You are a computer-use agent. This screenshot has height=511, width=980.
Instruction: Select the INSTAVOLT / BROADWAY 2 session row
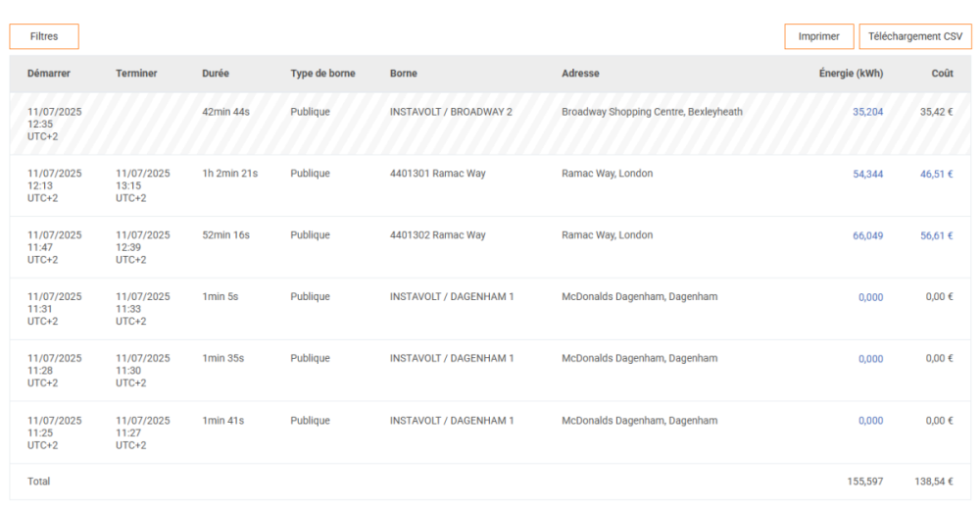coord(490,124)
